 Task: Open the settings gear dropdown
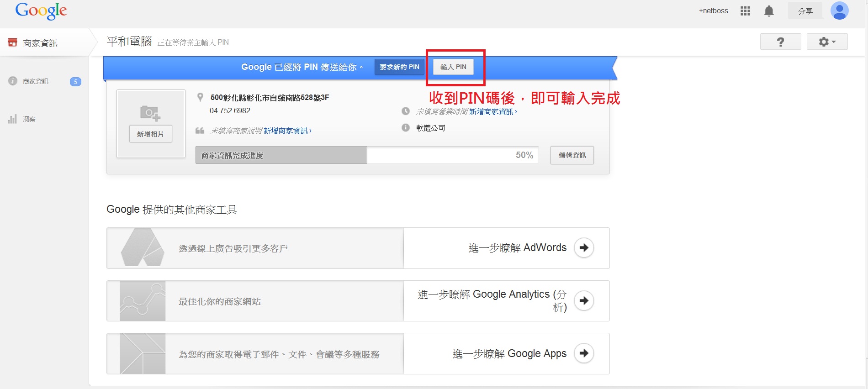click(x=827, y=42)
